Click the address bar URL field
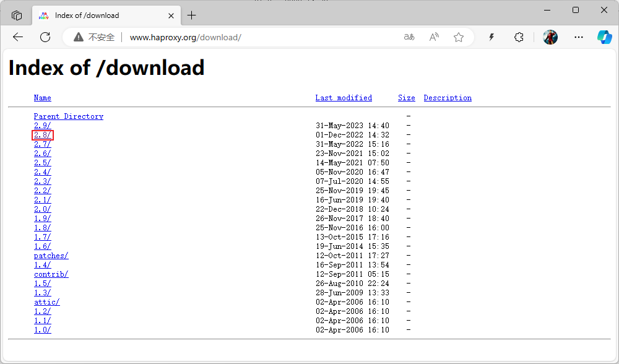619x364 pixels. (248, 37)
